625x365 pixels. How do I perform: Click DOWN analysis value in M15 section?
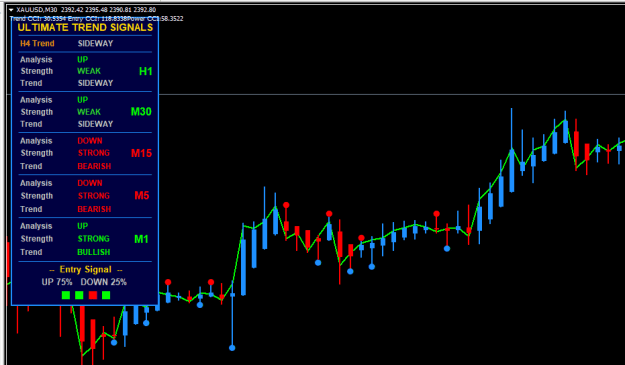pos(90,141)
